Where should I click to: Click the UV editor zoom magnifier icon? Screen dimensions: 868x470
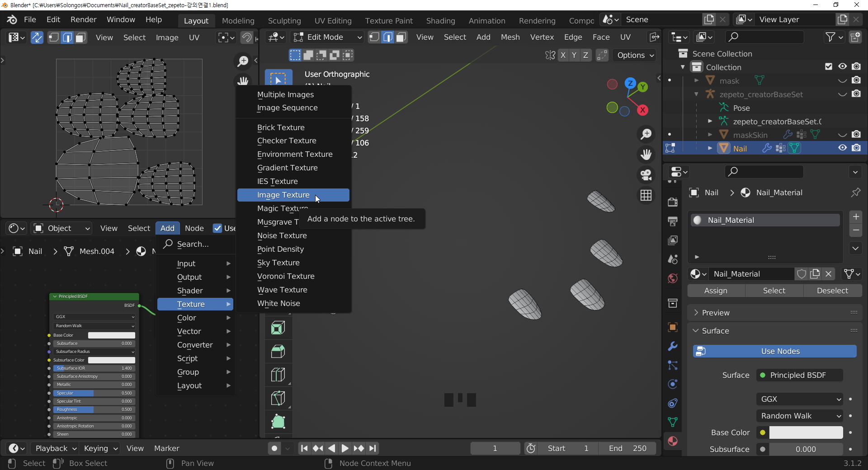point(243,61)
